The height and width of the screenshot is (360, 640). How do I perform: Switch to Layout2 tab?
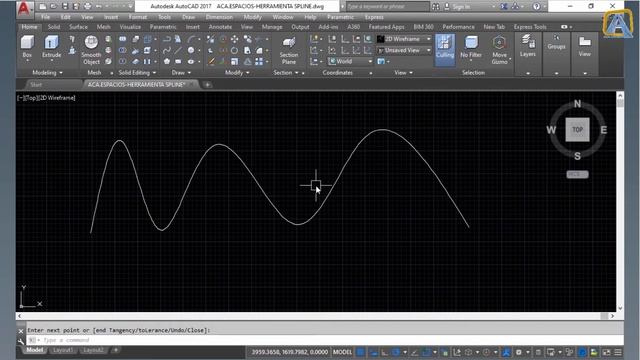click(93, 350)
